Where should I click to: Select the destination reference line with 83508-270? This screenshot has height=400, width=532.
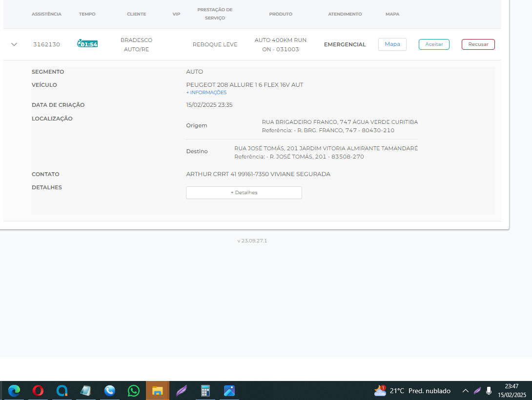click(x=299, y=157)
